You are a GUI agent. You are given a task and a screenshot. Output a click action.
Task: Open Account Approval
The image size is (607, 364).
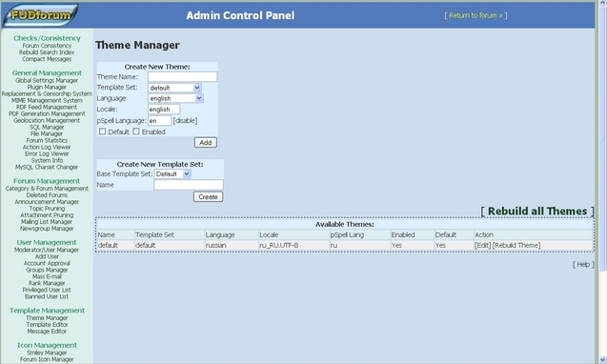47,263
